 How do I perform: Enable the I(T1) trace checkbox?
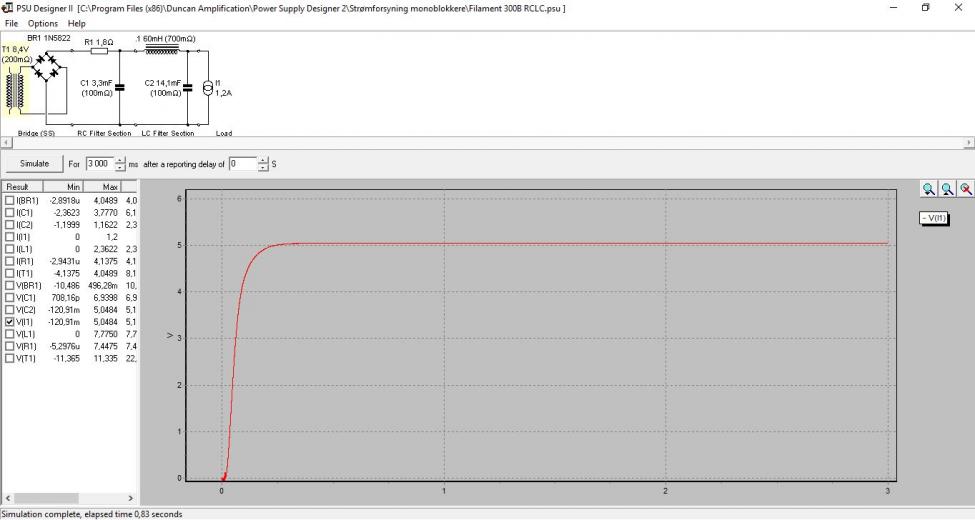point(9,273)
